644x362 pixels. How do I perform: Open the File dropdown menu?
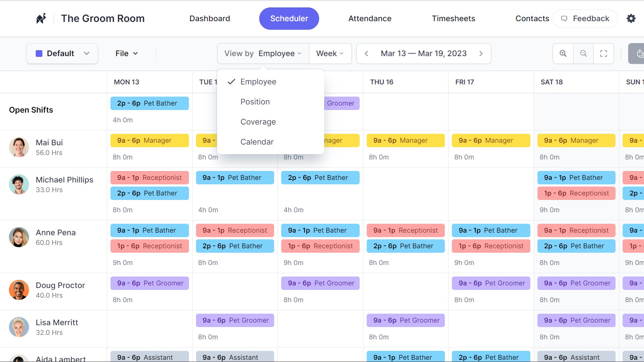[126, 54]
